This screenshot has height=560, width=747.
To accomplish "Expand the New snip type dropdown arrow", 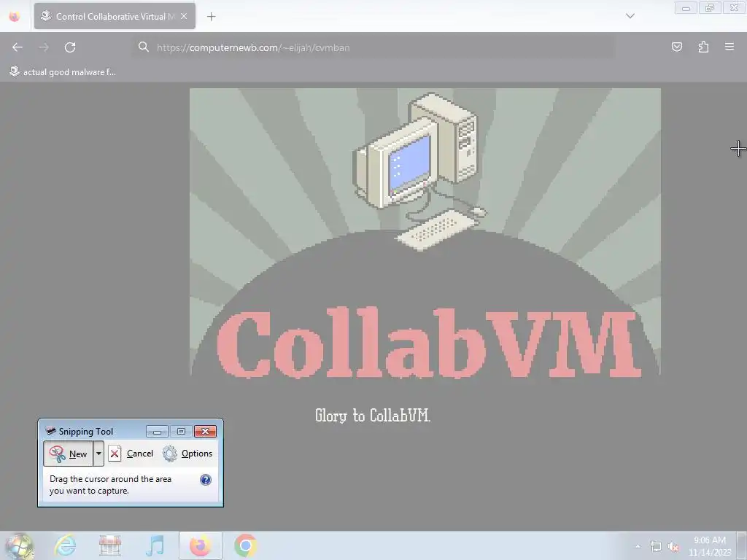I will tap(98, 454).
